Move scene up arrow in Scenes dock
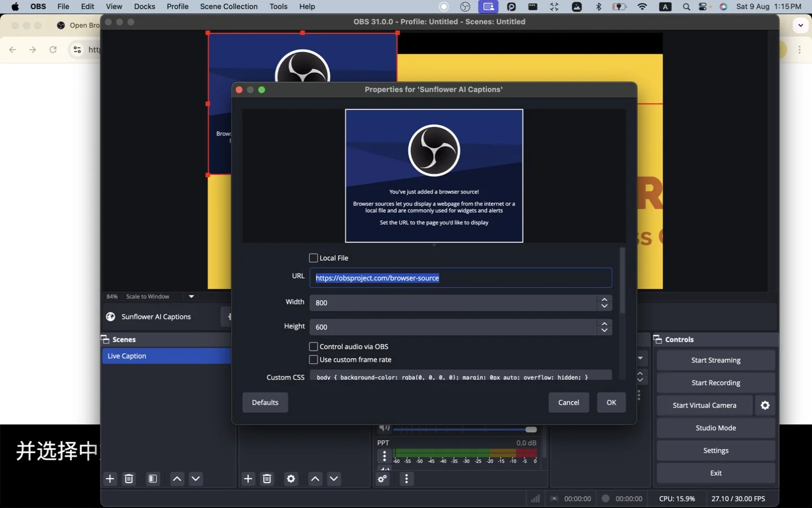This screenshot has width=812, height=508. click(177, 479)
